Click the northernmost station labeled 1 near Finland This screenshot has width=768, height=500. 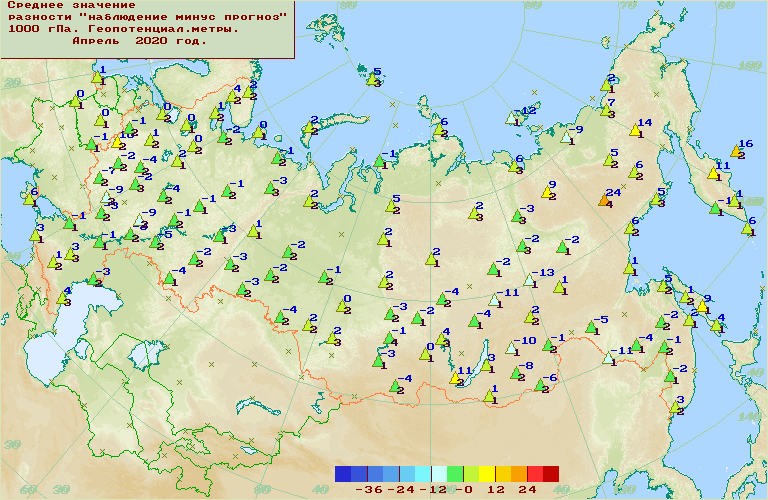coord(97,77)
